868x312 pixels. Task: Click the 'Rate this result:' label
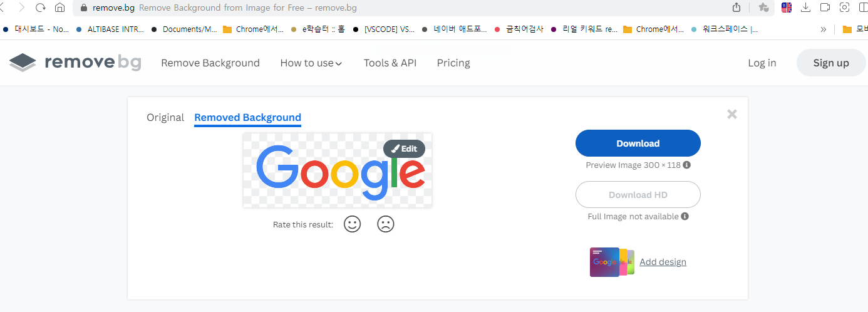pos(303,224)
